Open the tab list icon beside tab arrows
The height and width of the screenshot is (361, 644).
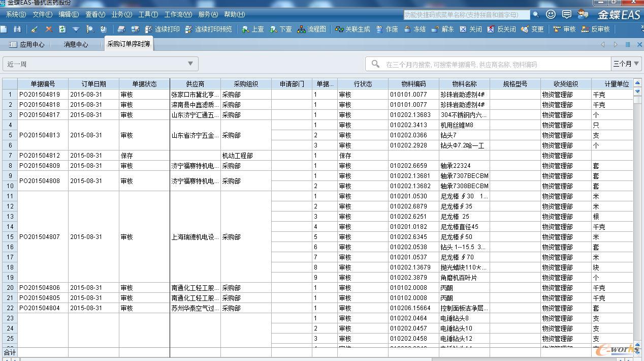628,45
